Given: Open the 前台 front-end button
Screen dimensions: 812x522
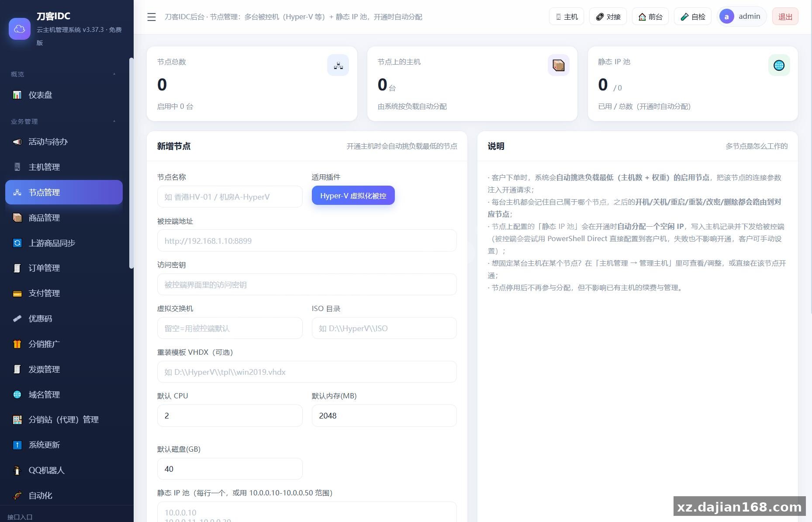Looking at the screenshot, I should point(650,17).
